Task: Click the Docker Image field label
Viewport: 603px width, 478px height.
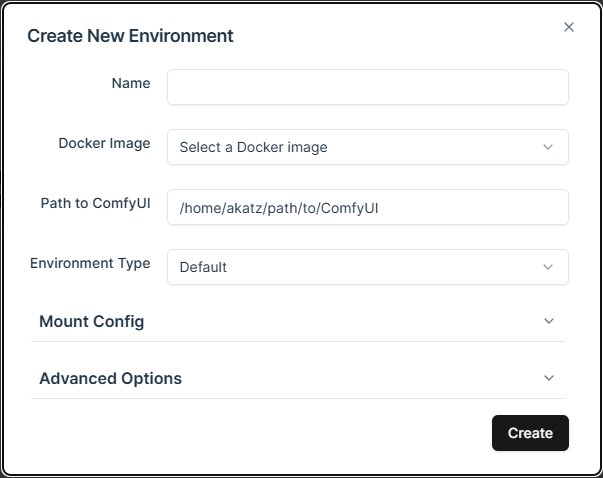Action: pyautogui.click(x=104, y=143)
